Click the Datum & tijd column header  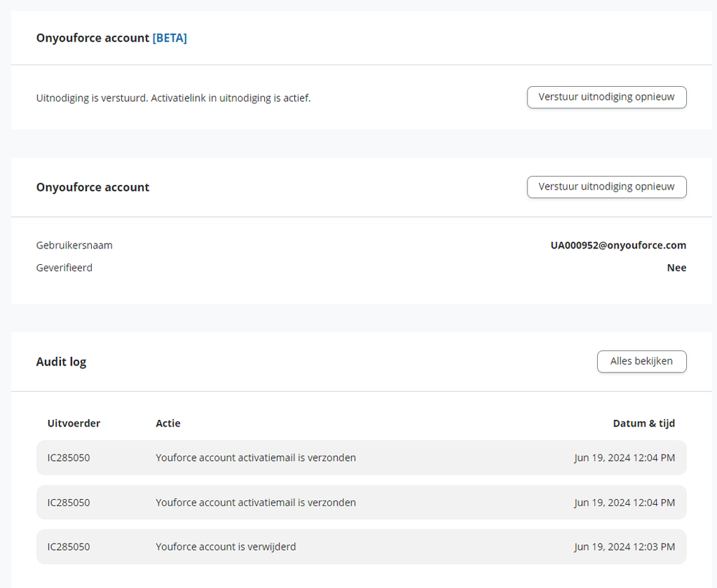click(644, 424)
